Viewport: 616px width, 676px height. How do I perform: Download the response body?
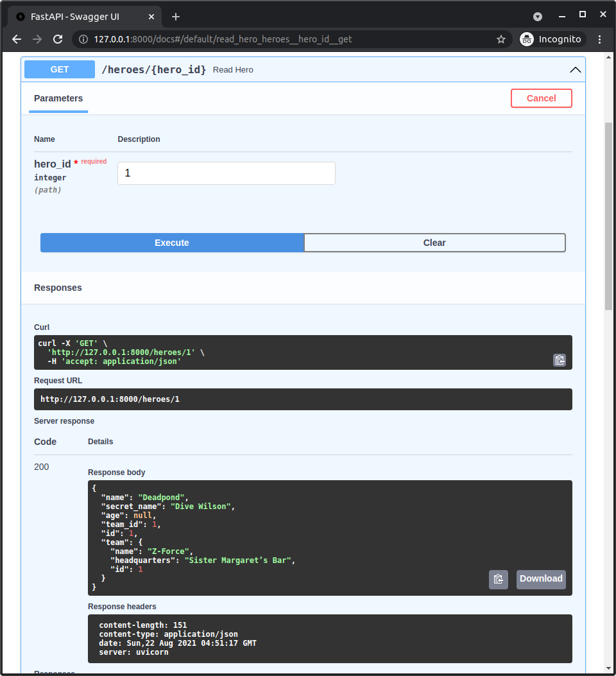[541, 579]
